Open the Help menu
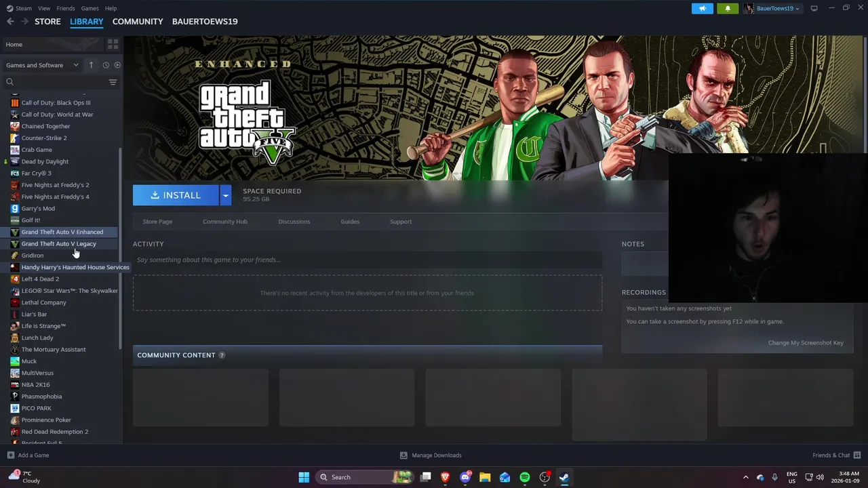 (x=111, y=8)
